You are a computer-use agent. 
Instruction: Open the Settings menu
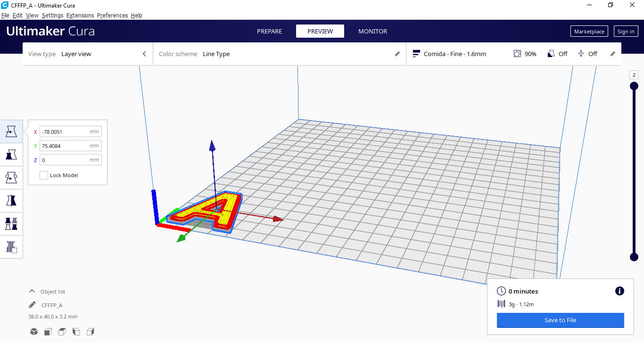pyautogui.click(x=52, y=15)
